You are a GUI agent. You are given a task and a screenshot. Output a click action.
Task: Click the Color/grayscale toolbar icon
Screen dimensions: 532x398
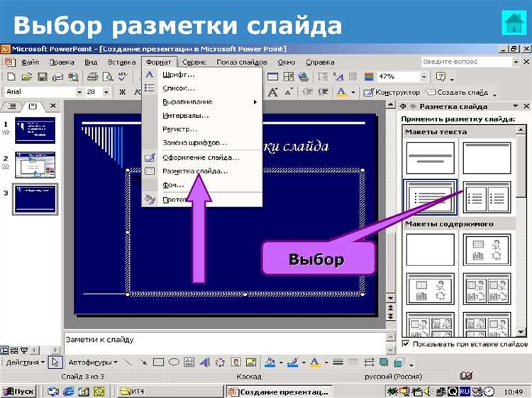[x=369, y=77]
